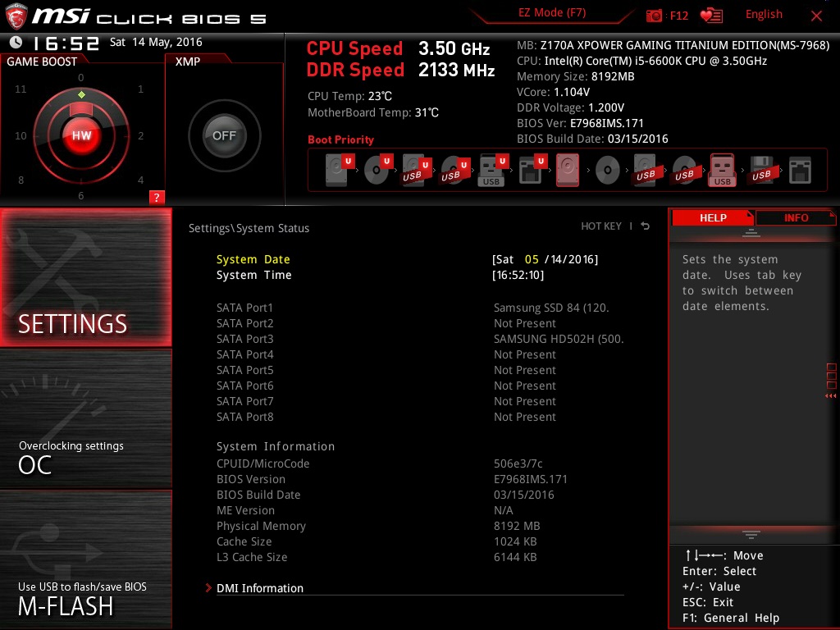This screenshot has height=630, width=840.
Task: Collapse help panel using top handle
Action: click(751, 233)
